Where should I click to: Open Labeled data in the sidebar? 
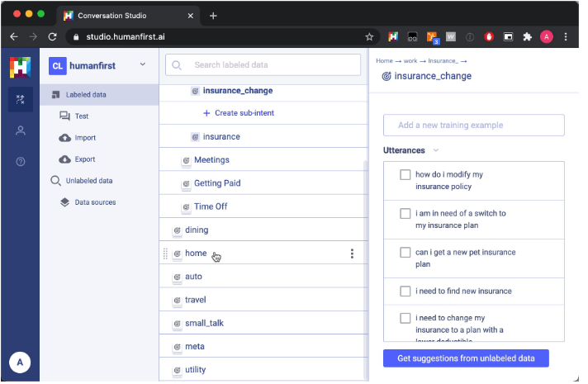tap(86, 95)
